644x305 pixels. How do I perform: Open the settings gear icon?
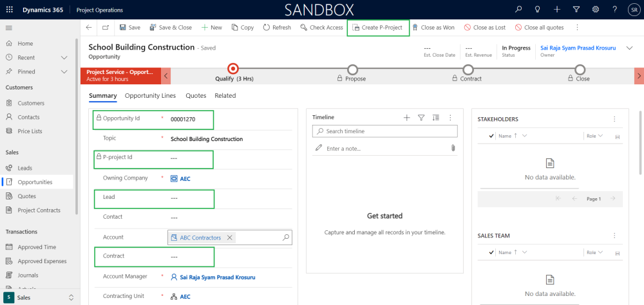596,10
